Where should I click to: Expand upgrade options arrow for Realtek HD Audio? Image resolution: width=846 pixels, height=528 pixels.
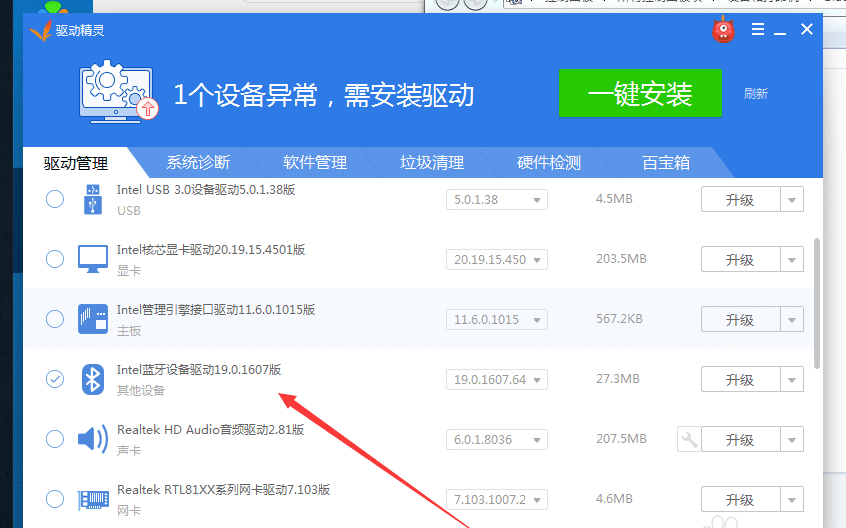tap(792, 440)
